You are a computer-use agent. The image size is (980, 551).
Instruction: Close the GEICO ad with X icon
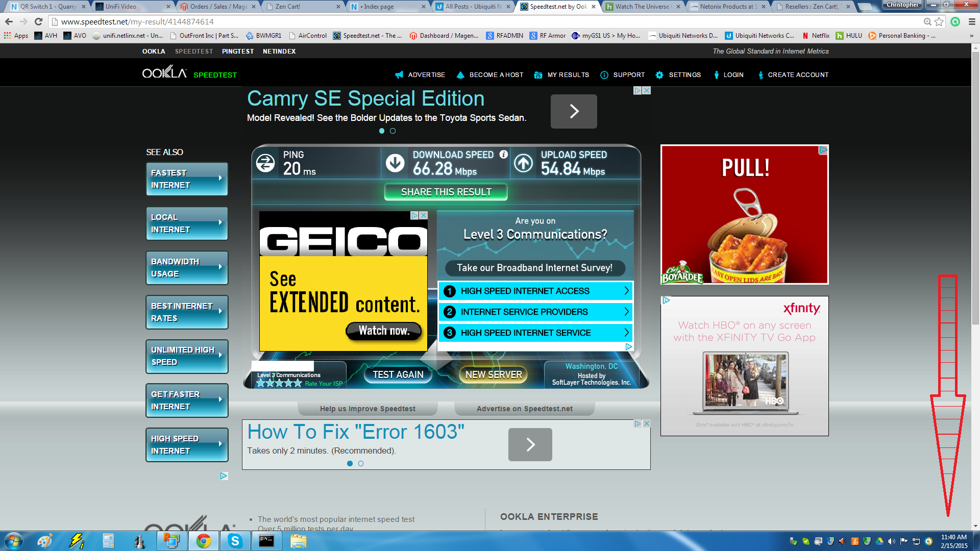pos(424,215)
